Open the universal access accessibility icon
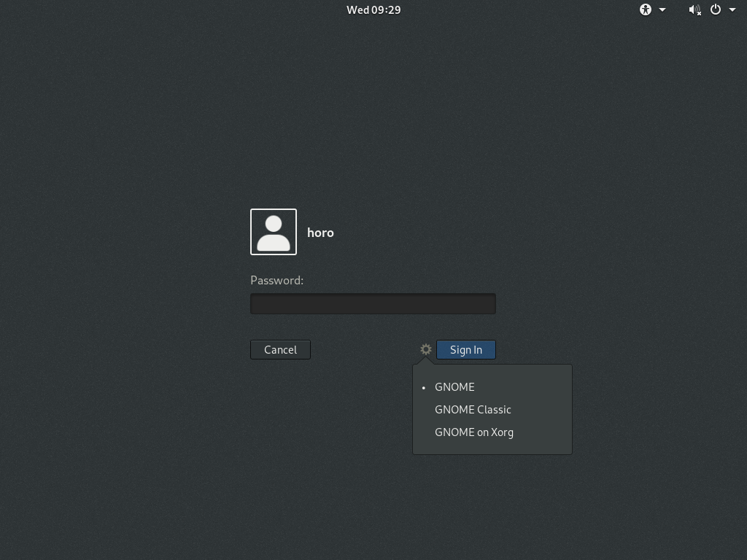Viewport: 747px width, 560px height. [646, 9]
